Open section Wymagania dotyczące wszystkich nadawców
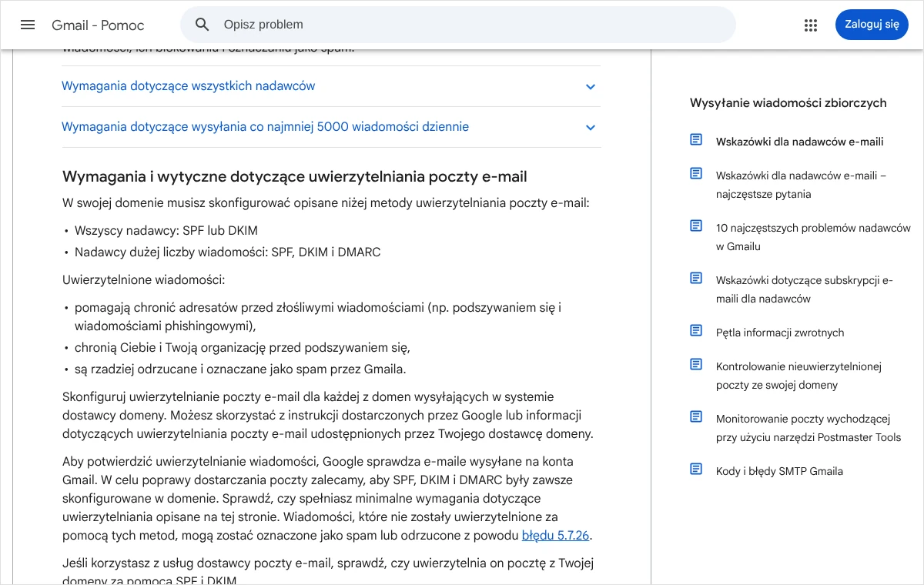Image resolution: width=924 pixels, height=585 pixels. [331, 86]
